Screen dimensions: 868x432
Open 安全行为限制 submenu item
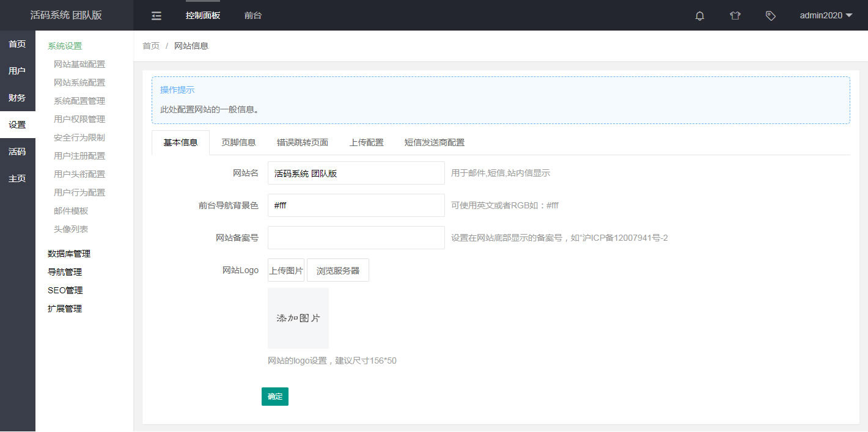(79, 137)
